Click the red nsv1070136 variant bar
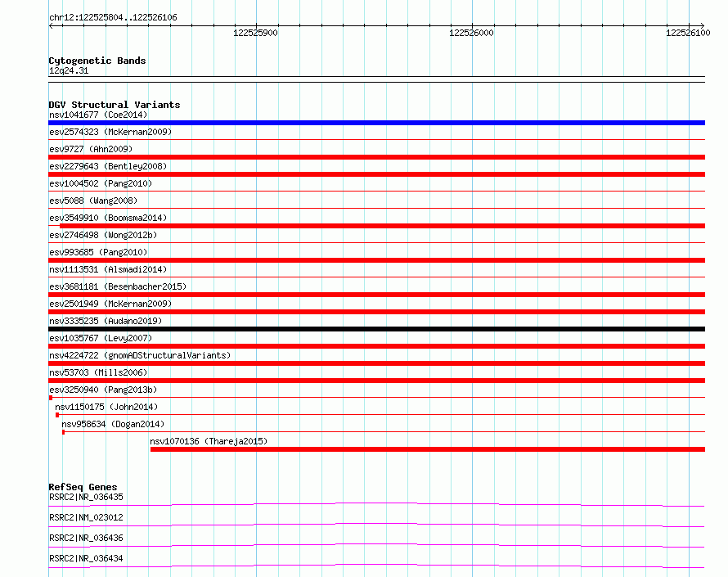 click(x=428, y=449)
